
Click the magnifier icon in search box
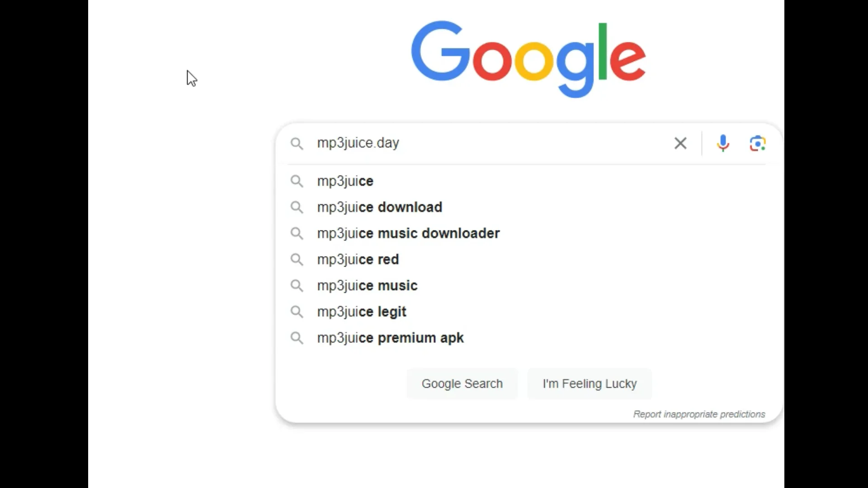297,143
